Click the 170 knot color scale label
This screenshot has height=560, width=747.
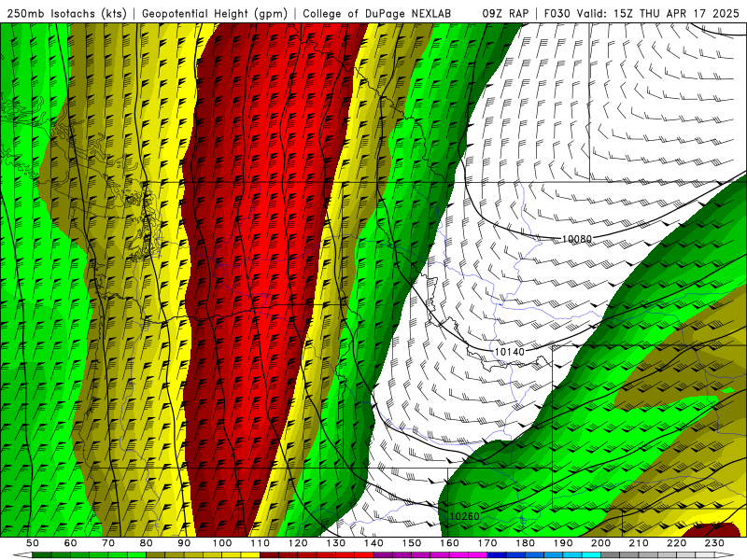(x=487, y=543)
